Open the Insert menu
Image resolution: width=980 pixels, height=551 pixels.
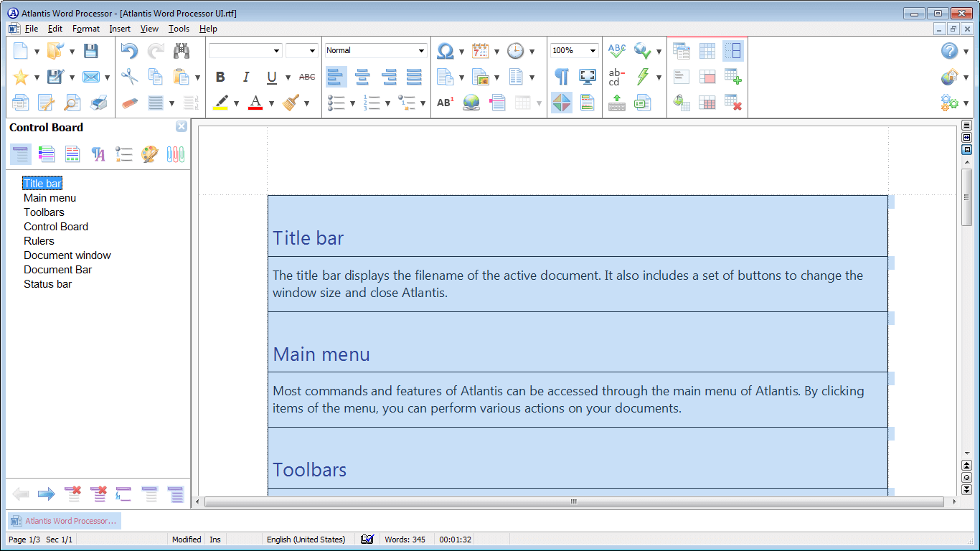pos(120,29)
